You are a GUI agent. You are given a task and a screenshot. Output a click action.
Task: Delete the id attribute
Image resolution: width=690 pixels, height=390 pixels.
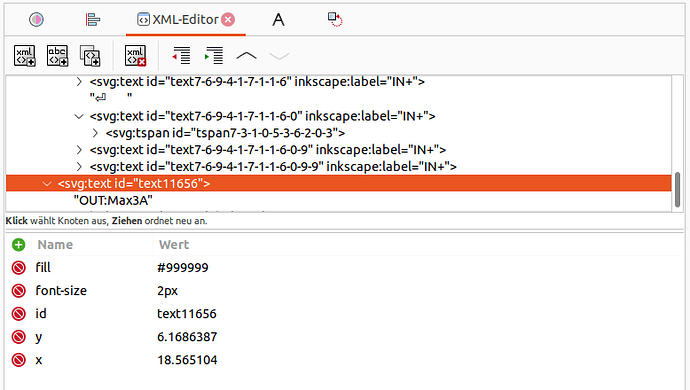pyautogui.click(x=18, y=314)
